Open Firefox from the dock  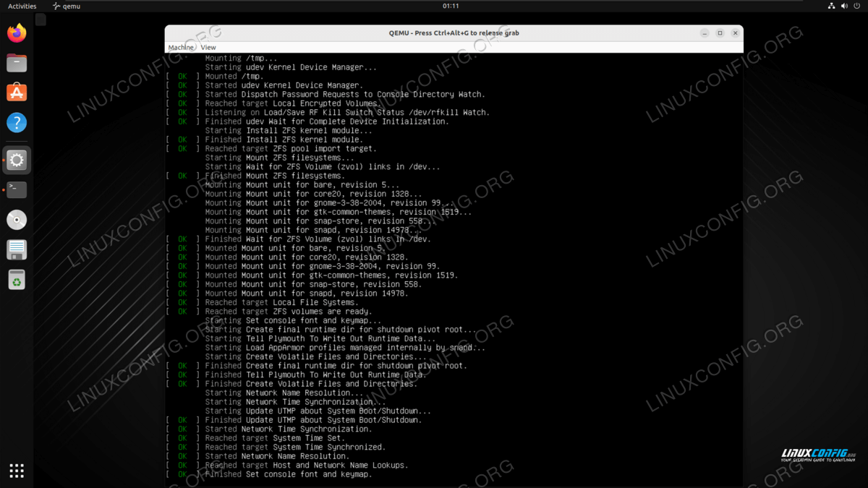(x=17, y=33)
